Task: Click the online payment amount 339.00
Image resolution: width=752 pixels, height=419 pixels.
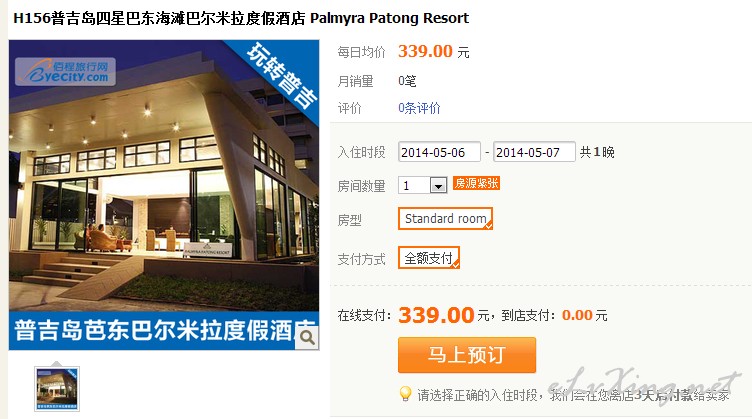Action: [x=436, y=315]
